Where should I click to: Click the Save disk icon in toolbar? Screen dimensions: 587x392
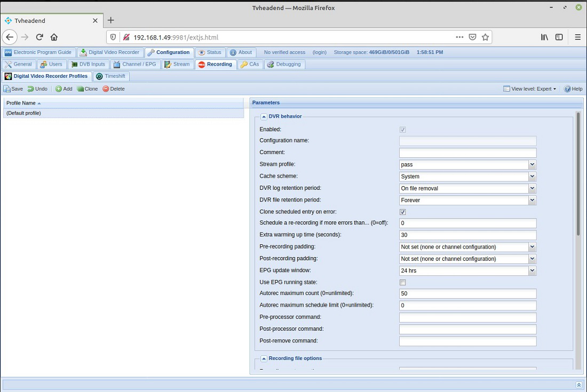(7, 89)
